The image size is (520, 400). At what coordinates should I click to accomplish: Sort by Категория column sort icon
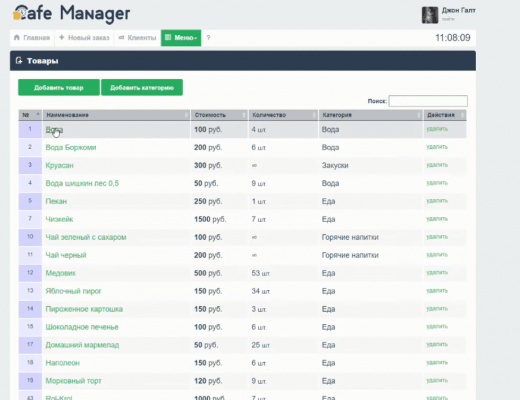419,115
